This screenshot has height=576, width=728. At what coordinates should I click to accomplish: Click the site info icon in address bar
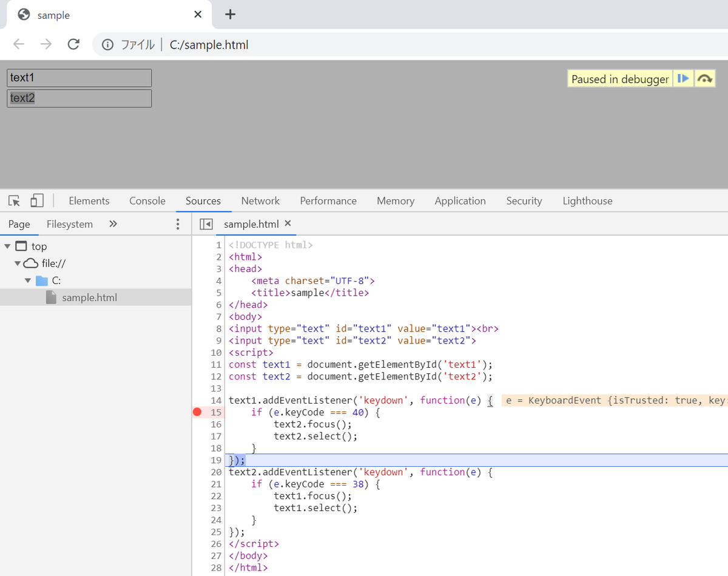107,44
